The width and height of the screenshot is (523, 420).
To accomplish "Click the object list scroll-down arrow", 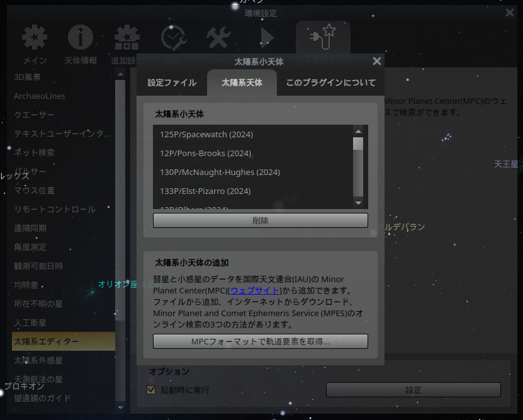I will tap(358, 203).
